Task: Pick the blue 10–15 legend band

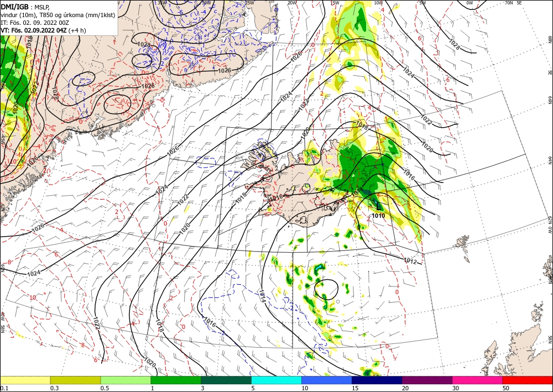Action: [327, 380]
